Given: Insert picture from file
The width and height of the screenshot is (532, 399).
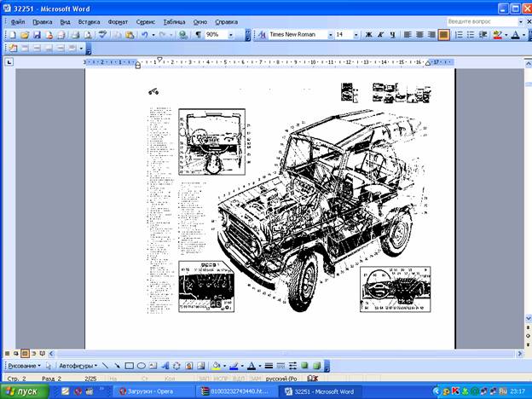Looking at the screenshot, I should point(201,366).
